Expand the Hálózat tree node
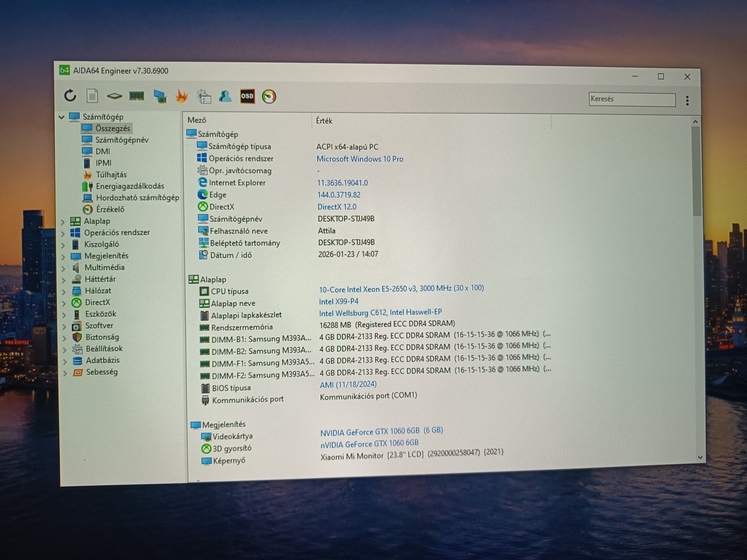Image resolution: width=747 pixels, height=560 pixels. 64,291
